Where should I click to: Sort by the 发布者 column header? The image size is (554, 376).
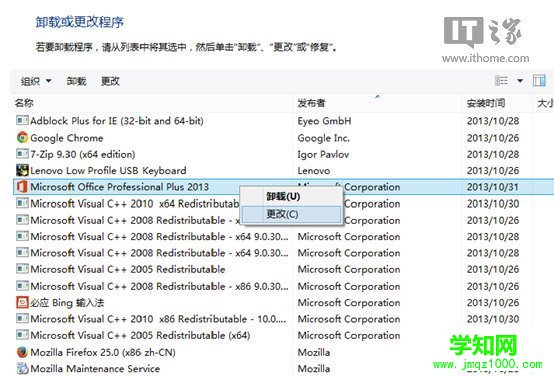coord(311,103)
